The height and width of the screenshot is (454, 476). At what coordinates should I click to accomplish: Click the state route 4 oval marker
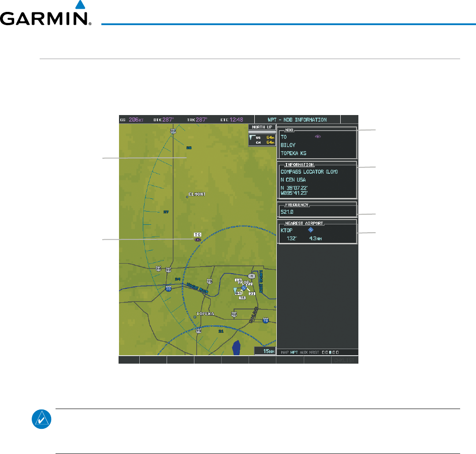252,276
